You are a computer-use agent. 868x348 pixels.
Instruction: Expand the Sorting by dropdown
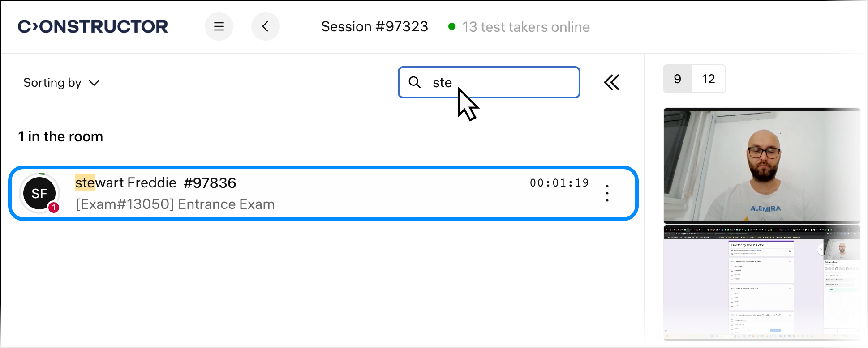(x=61, y=83)
